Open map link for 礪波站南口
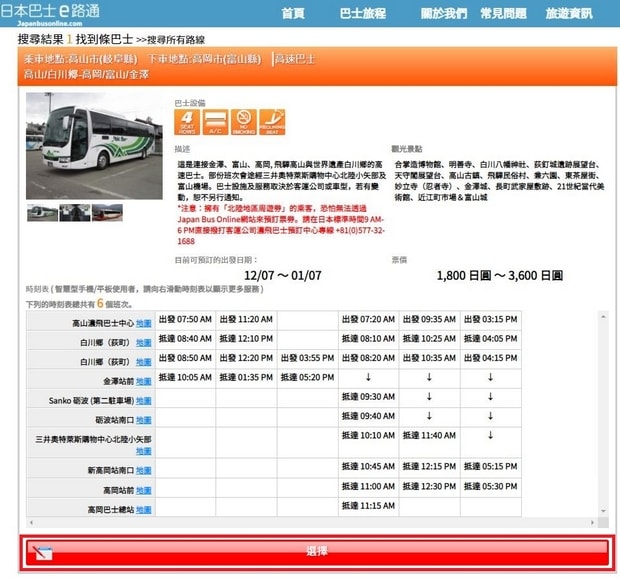This screenshot has width=620, height=585. point(144,420)
